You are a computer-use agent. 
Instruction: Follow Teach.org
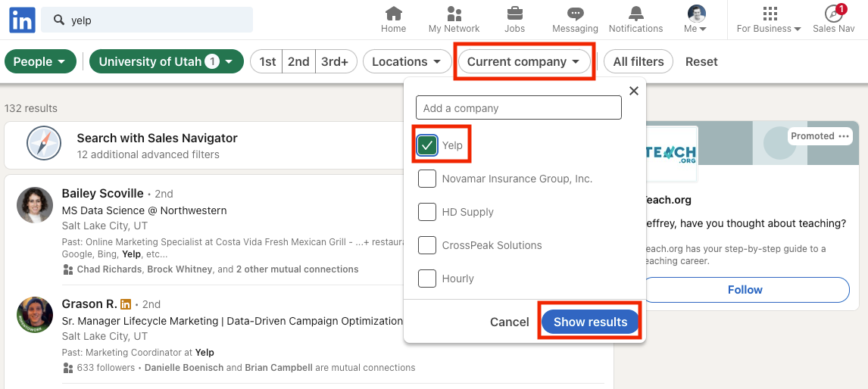(745, 289)
